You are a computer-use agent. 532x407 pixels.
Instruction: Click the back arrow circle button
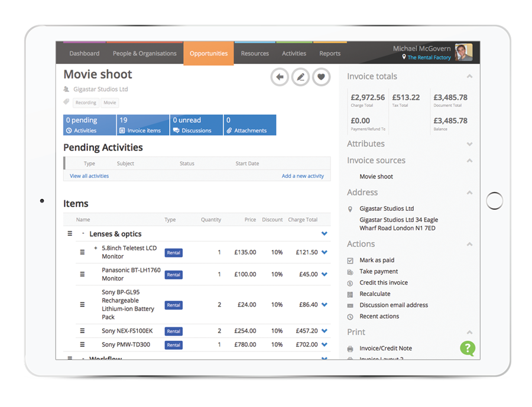pyautogui.click(x=280, y=77)
